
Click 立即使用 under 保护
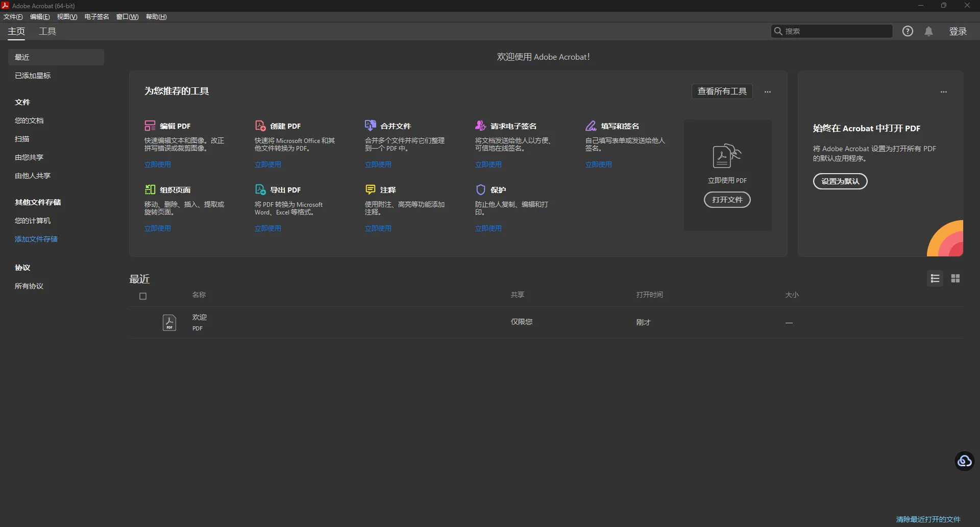(488, 228)
